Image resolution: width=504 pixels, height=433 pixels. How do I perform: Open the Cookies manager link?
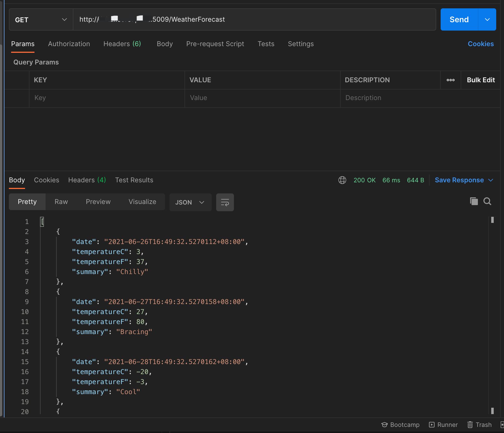coord(480,44)
